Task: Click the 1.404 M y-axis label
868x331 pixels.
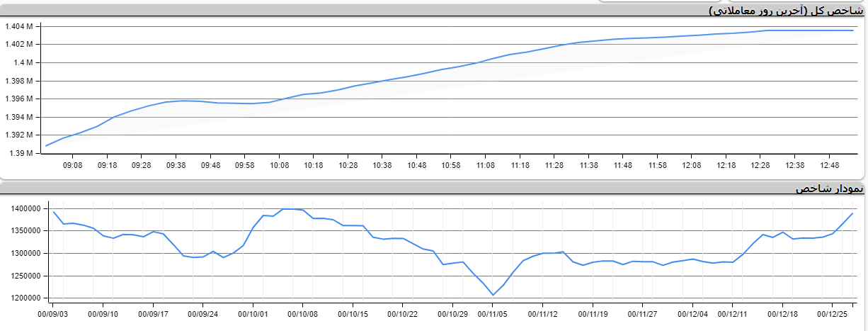Action: [20, 27]
